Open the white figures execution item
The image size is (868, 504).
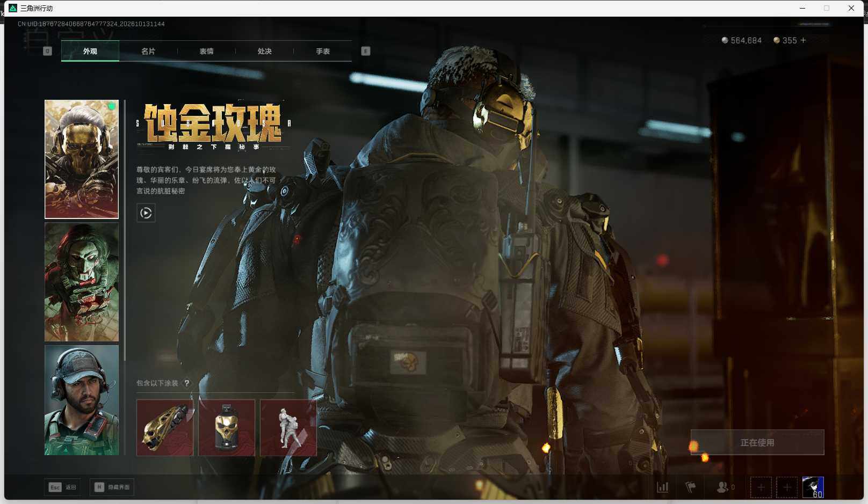coord(288,428)
